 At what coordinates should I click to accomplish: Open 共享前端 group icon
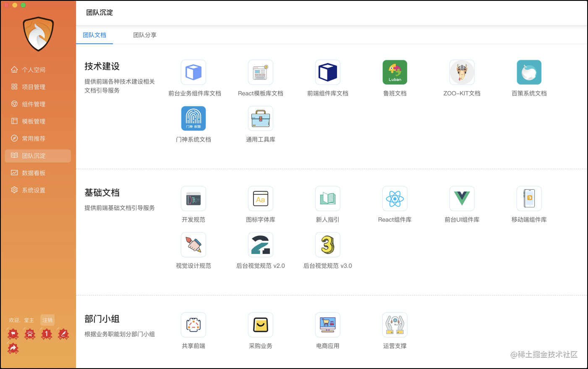[x=193, y=325]
